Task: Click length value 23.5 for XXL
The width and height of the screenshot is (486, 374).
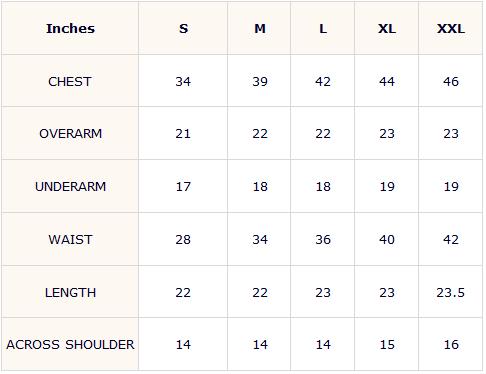Action: point(451,293)
